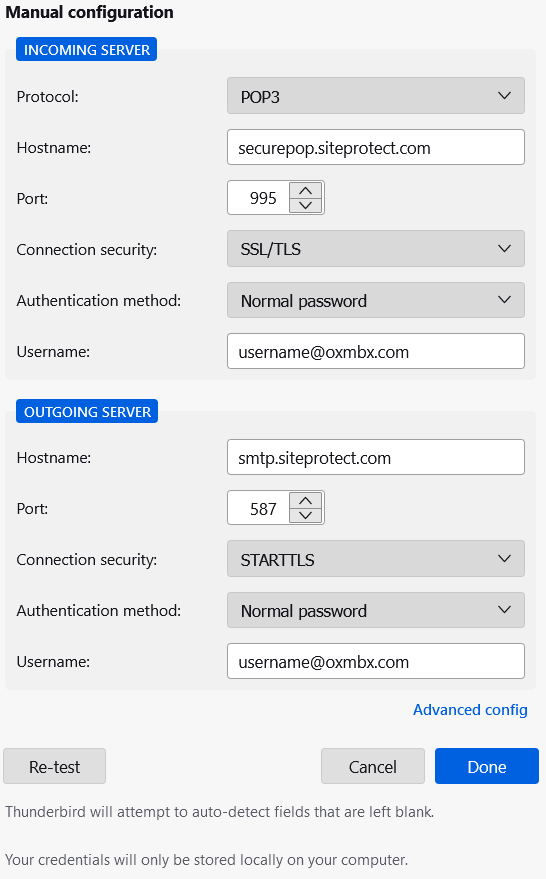Open the incoming Protocol POP3 dropdown

[x=376, y=96]
